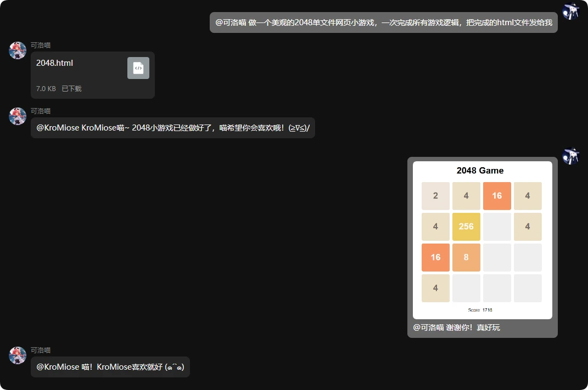Click the top request message mentioning 2048单文件网页小游戏

point(383,22)
